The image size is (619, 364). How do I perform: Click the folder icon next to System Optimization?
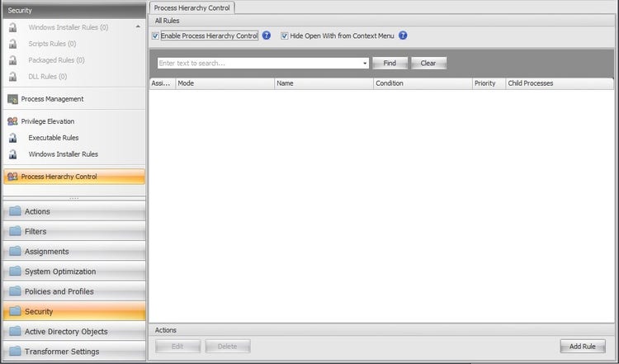click(15, 272)
